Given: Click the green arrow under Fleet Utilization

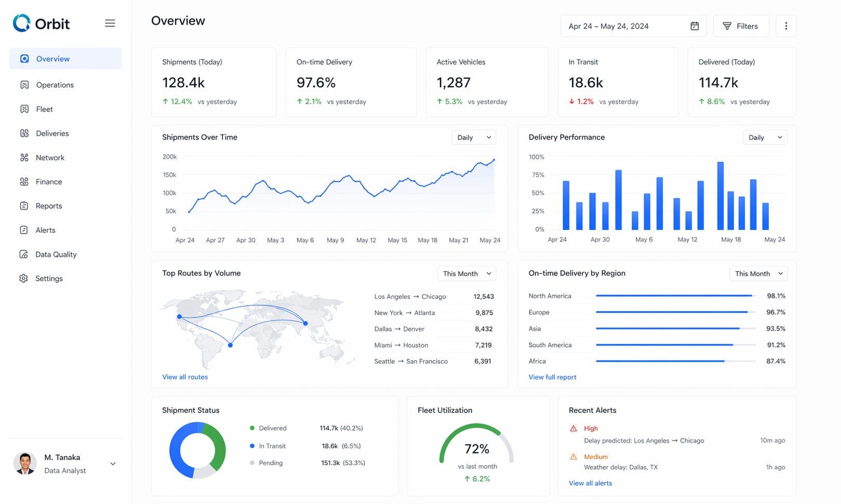Looking at the screenshot, I should pyautogui.click(x=467, y=479).
